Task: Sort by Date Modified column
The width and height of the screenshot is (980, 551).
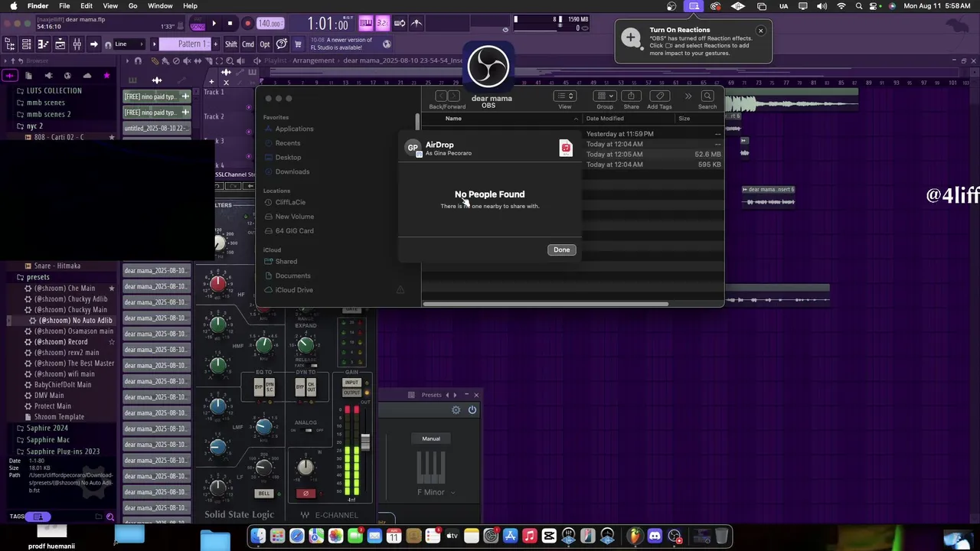Action: tap(605, 119)
